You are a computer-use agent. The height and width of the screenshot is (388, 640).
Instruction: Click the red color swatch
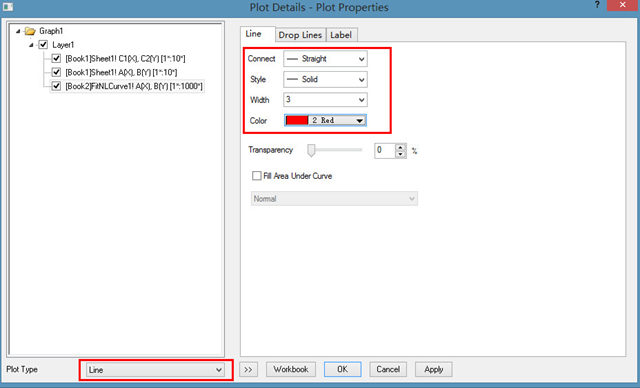pyautogui.click(x=297, y=120)
